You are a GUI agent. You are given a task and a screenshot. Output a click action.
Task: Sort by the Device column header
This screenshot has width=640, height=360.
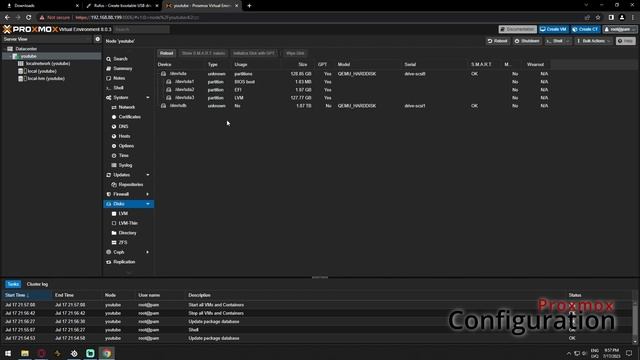[x=181, y=64]
